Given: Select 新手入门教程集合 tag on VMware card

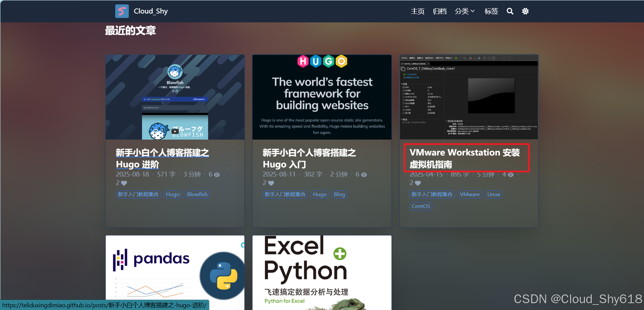Looking at the screenshot, I should tap(432, 194).
